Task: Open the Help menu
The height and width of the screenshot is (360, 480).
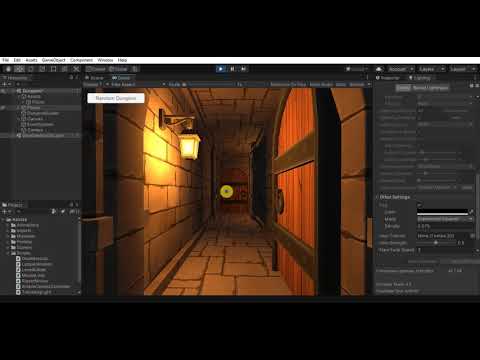Action: click(x=122, y=60)
